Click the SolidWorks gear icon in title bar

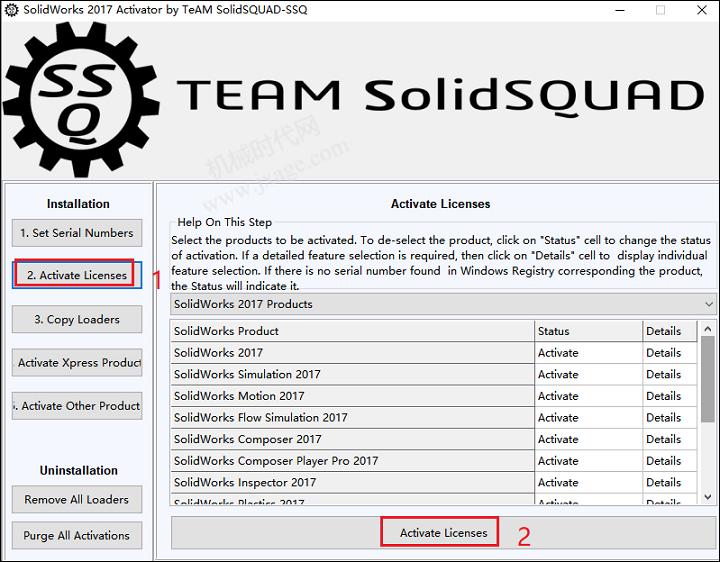click(x=11, y=10)
